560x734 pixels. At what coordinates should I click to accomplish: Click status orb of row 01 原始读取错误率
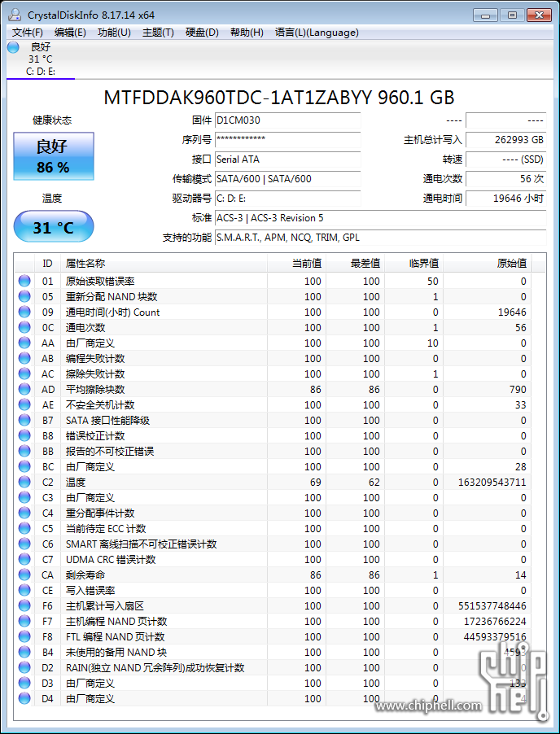[24, 282]
